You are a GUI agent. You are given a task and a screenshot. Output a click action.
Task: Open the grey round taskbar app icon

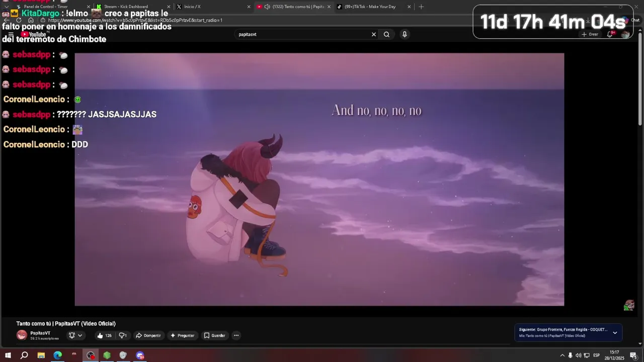(x=123, y=355)
